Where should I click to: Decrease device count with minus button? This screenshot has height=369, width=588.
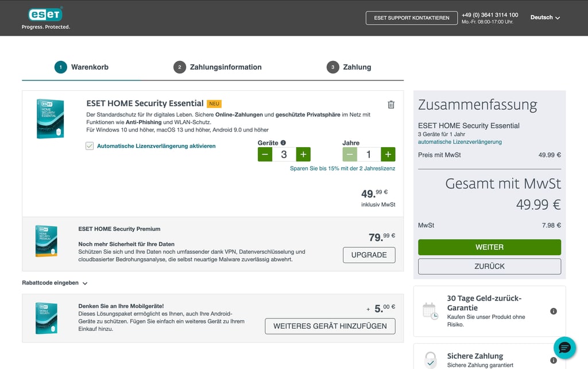click(x=265, y=154)
